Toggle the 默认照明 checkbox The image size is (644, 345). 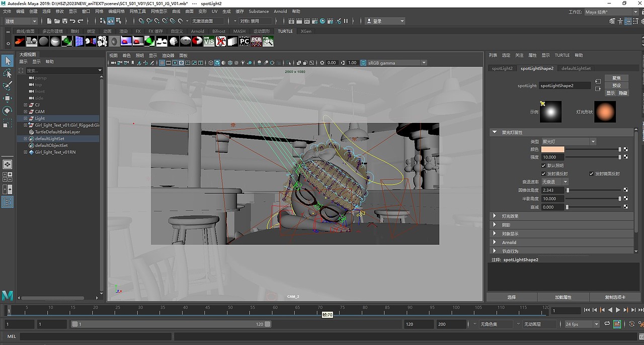point(543,165)
